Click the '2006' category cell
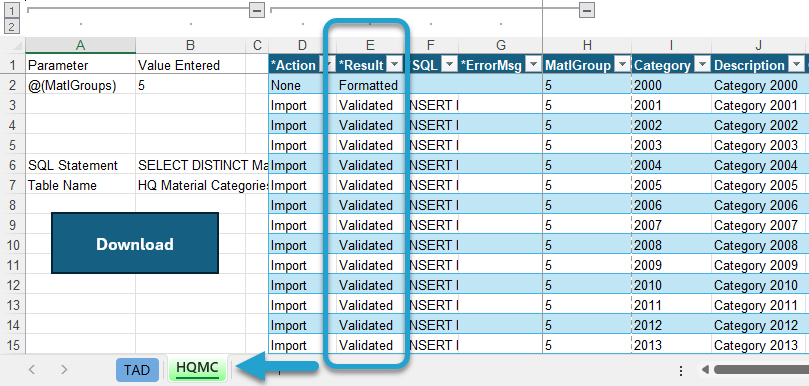Image resolution: width=809 pixels, height=386 pixels. (x=671, y=205)
